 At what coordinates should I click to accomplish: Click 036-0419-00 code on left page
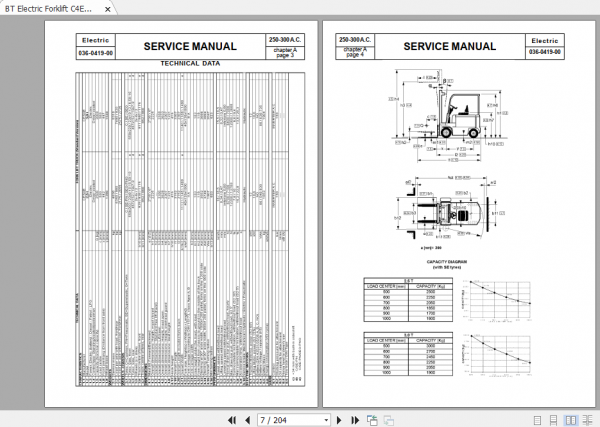point(96,53)
